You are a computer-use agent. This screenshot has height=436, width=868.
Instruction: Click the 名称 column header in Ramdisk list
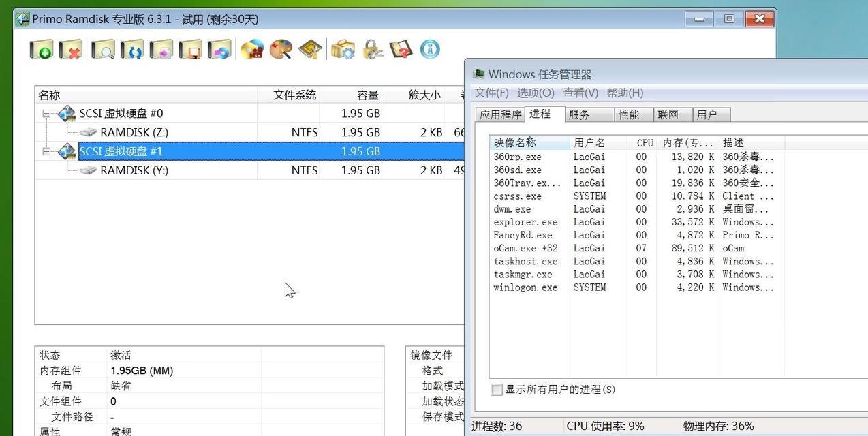(x=146, y=95)
